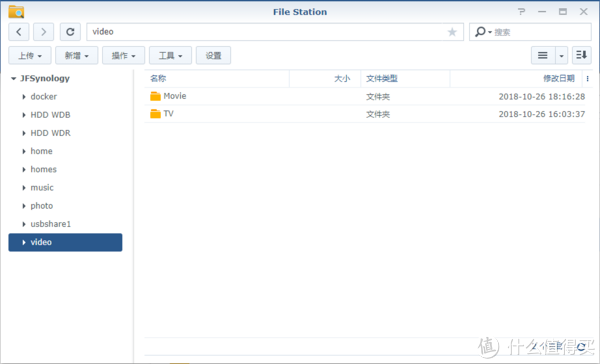Minimize the File Station window
This screenshot has height=364, width=600.
[542, 11]
